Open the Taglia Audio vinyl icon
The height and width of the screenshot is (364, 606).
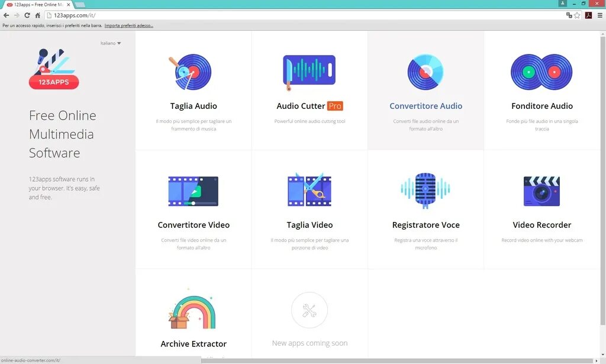pos(191,72)
